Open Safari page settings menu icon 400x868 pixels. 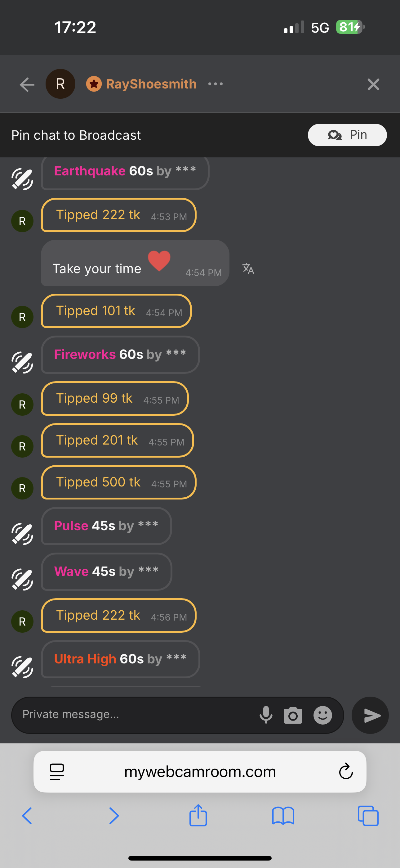click(56, 771)
